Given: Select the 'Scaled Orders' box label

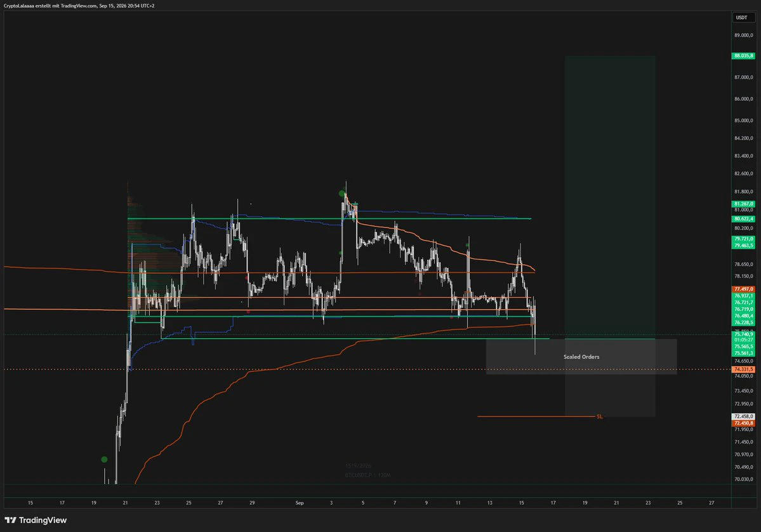Looking at the screenshot, I should 581,357.
